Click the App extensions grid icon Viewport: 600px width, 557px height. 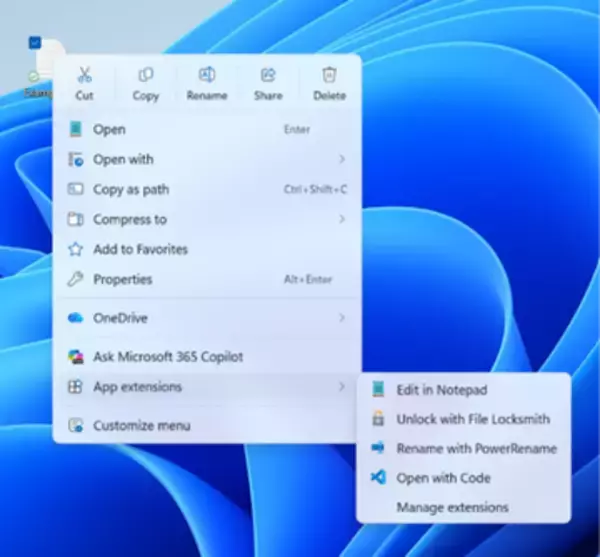point(75,387)
